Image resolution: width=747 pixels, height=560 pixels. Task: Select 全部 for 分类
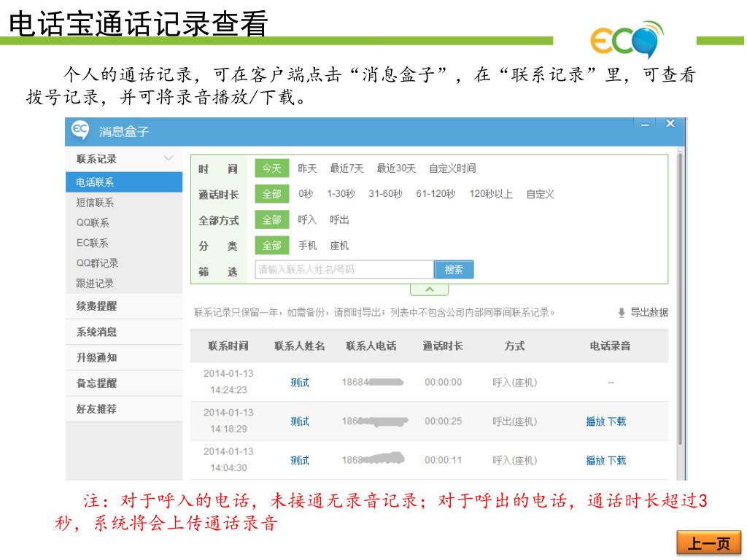pyautogui.click(x=271, y=245)
